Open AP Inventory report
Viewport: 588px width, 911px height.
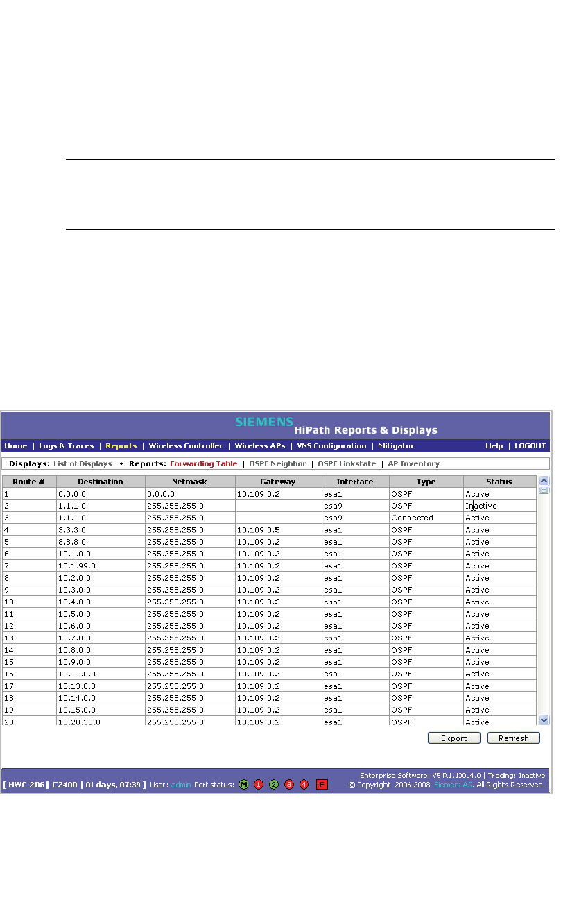pos(414,463)
